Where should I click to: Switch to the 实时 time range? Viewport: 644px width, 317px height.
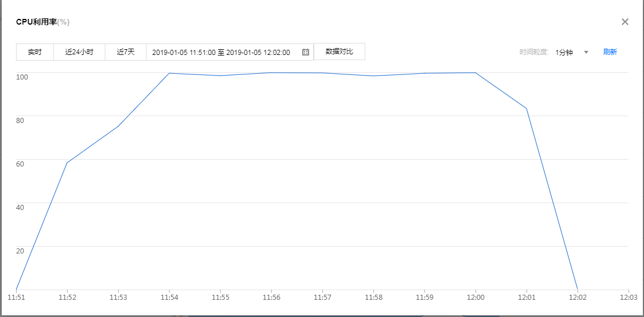(x=35, y=52)
